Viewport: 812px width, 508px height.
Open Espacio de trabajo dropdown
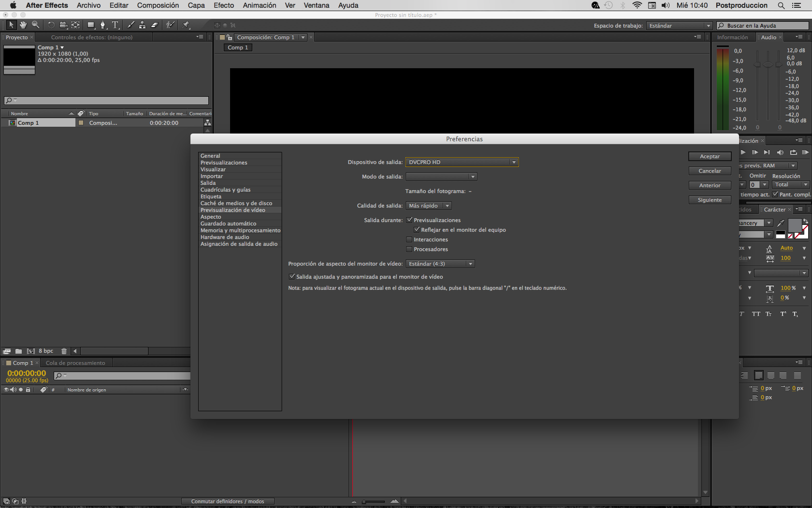(680, 26)
